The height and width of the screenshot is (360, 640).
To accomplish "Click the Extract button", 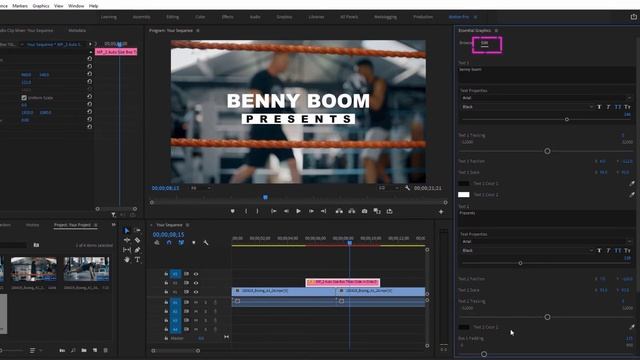I will [x=351, y=211].
